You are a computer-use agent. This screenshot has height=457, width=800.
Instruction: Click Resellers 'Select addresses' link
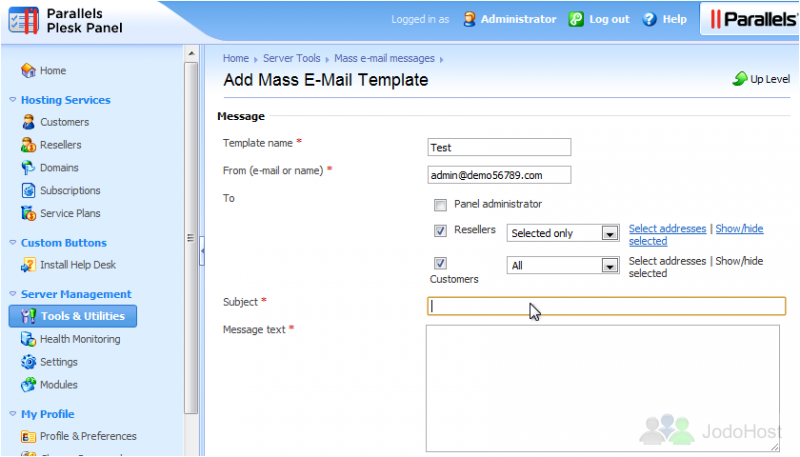pos(667,228)
